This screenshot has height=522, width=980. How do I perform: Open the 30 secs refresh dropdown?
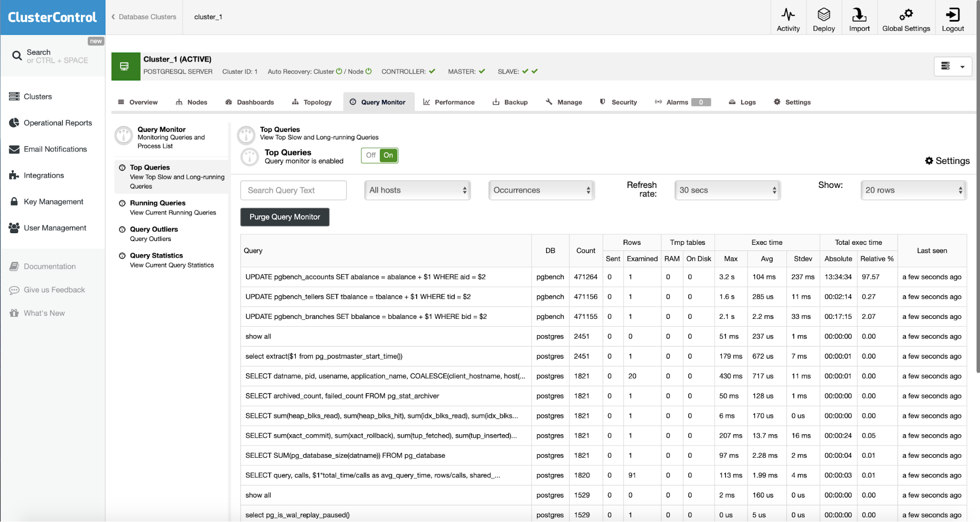(727, 190)
